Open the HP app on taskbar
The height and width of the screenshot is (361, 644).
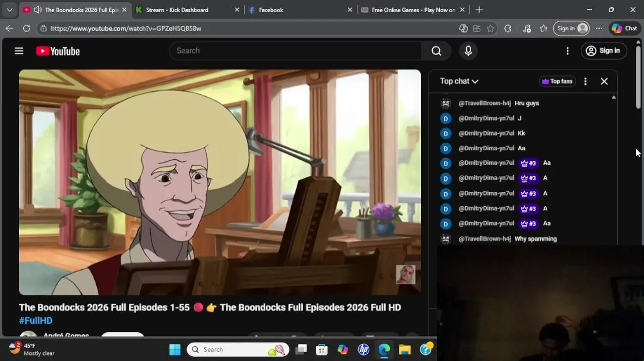pyautogui.click(x=363, y=350)
